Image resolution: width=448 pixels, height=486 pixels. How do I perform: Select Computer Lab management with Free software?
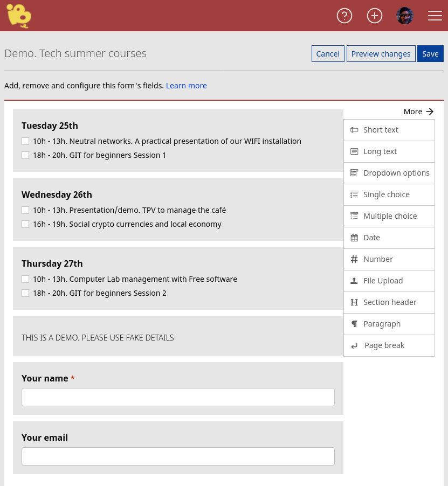pos(25,279)
